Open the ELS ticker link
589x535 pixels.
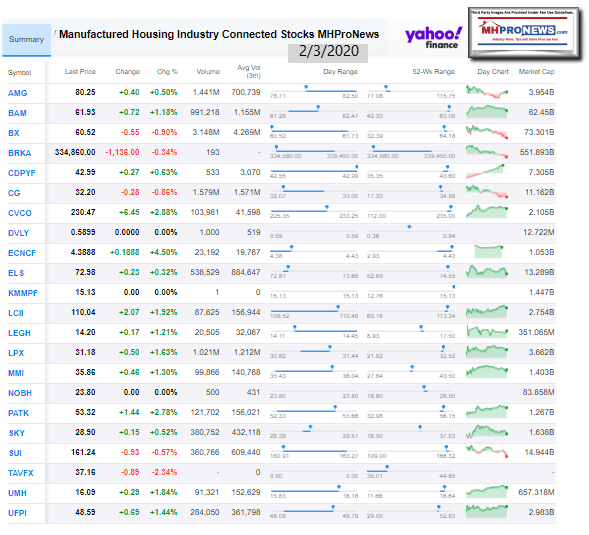coord(16,273)
